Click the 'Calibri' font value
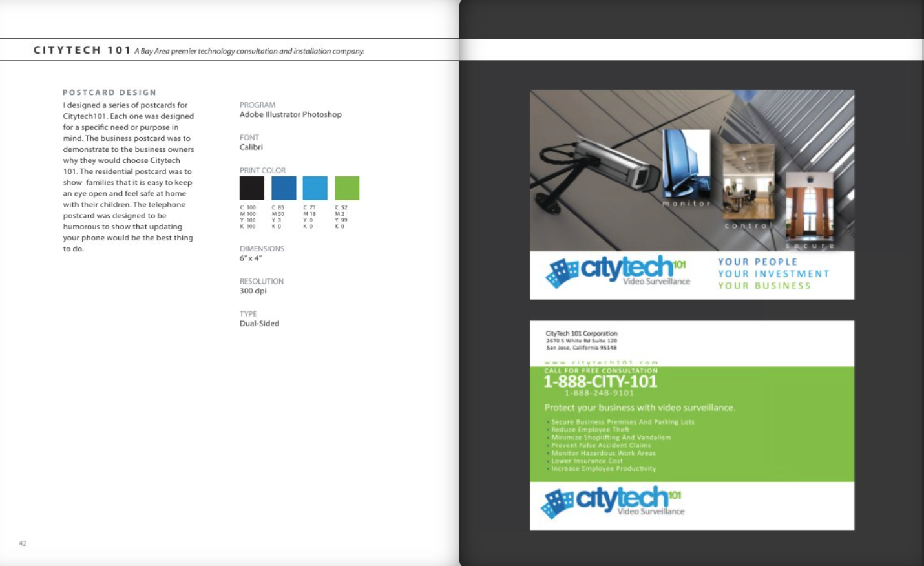924x566 pixels. tap(251, 147)
